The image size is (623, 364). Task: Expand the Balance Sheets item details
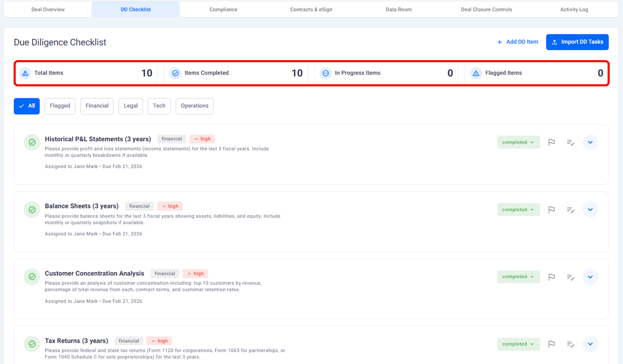click(x=590, y=210)
